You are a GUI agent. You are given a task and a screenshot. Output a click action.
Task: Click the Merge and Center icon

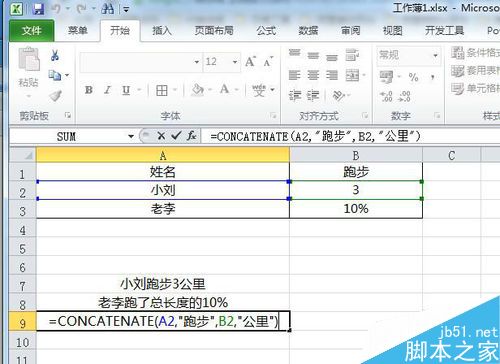coord(353,75)
